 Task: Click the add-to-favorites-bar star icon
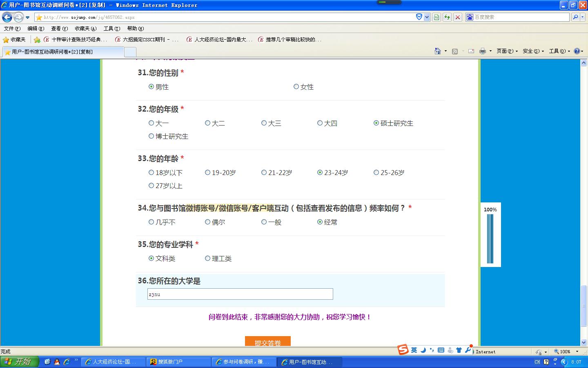[x=37, y=40]
